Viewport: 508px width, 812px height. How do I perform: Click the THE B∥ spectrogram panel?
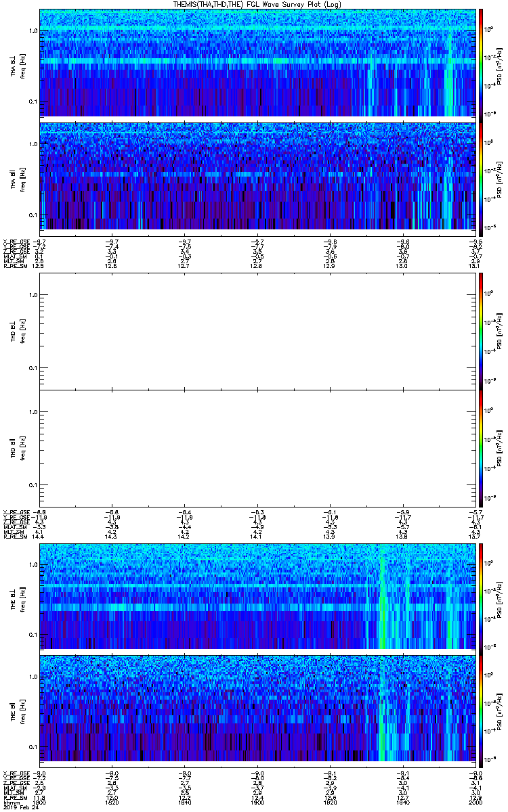point(257,708)
